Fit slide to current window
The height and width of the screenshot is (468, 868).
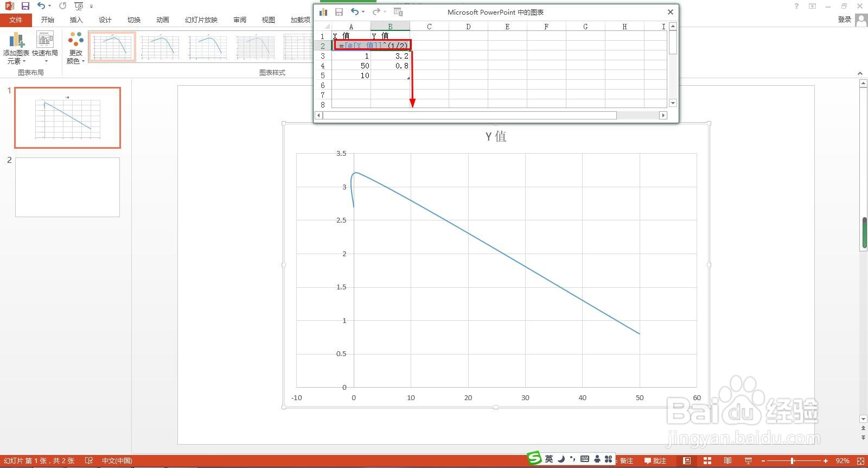[x=860, y=461]
